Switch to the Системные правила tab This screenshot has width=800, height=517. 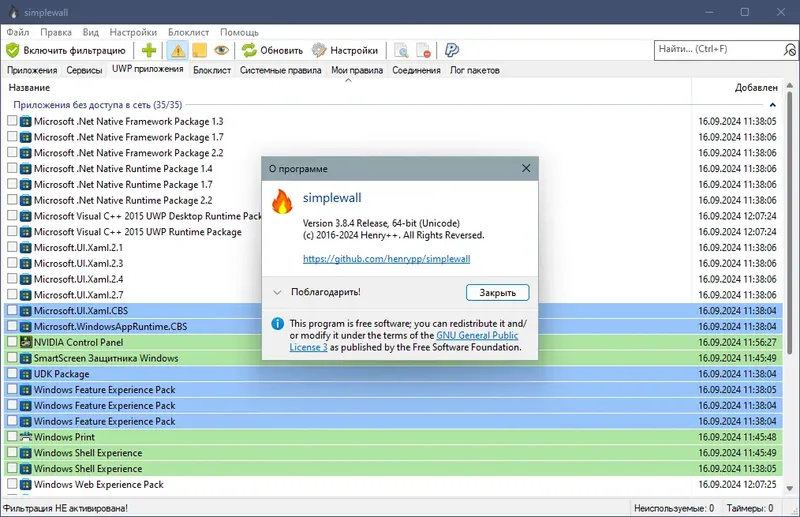point(281,70)
